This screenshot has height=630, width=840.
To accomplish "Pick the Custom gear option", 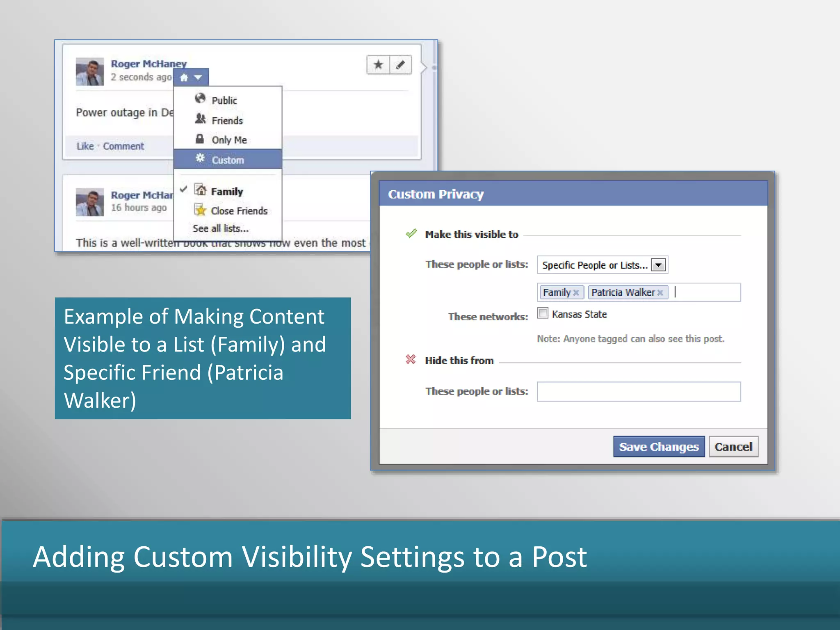I will pyautogui.click(x=228, y=160).
